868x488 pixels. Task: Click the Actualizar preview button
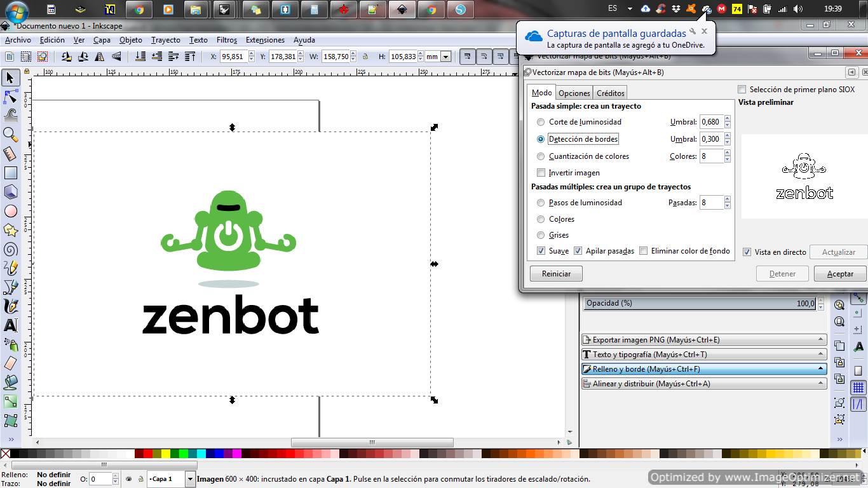pyautogui.click(x=839, y=252)
